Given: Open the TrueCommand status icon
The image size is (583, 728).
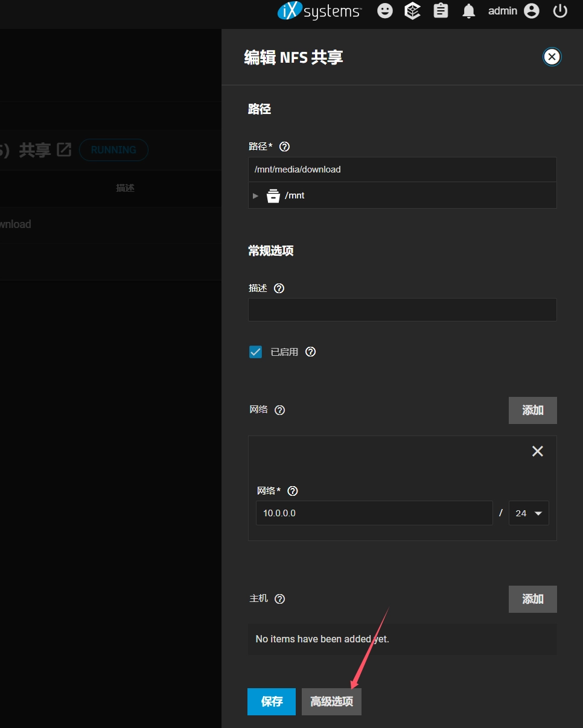Looking at the screenshot, I should click(413, 11).
